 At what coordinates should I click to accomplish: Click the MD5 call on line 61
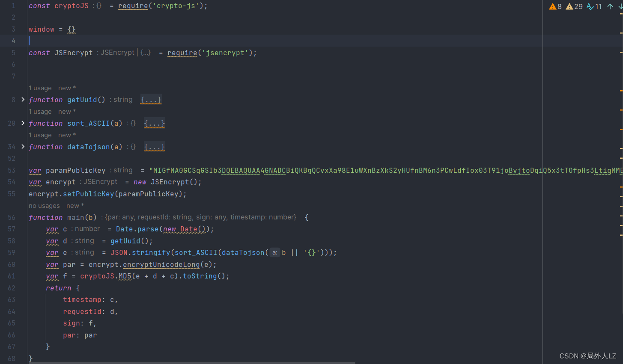coord(125,276)
